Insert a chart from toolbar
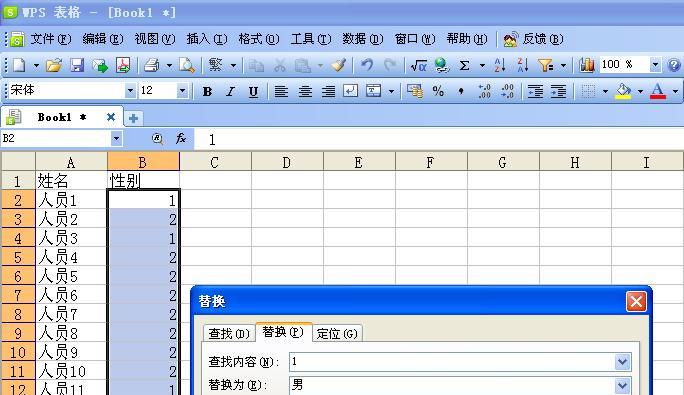The height and width of the screenshot is (395, 684). (587, 65)
